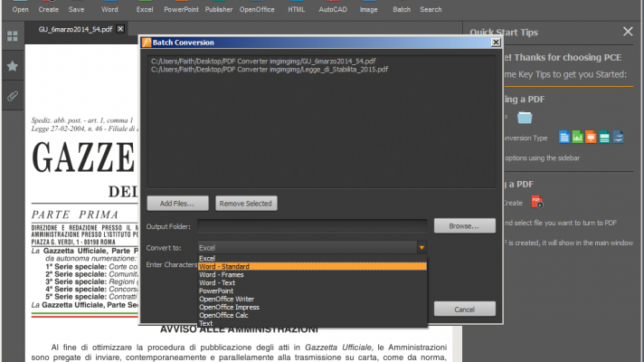Screen dimensions: 644x362
Task: Choose PowerPoint from the dropdown list
Action: tap(312, 291)
